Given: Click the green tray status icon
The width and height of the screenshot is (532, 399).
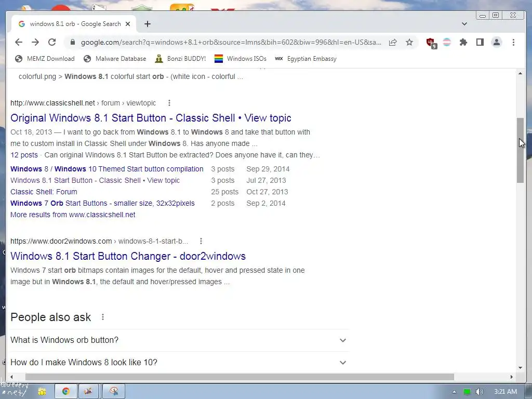Looking at the screenshot, I should click(467, 392).
